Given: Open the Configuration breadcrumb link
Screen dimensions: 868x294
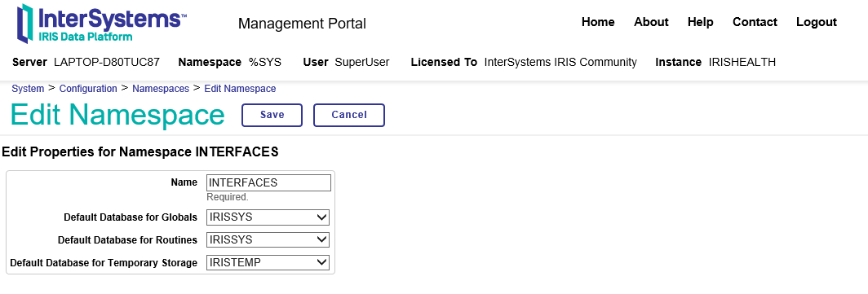Looking at the screenshot, I should click(88, 89).
